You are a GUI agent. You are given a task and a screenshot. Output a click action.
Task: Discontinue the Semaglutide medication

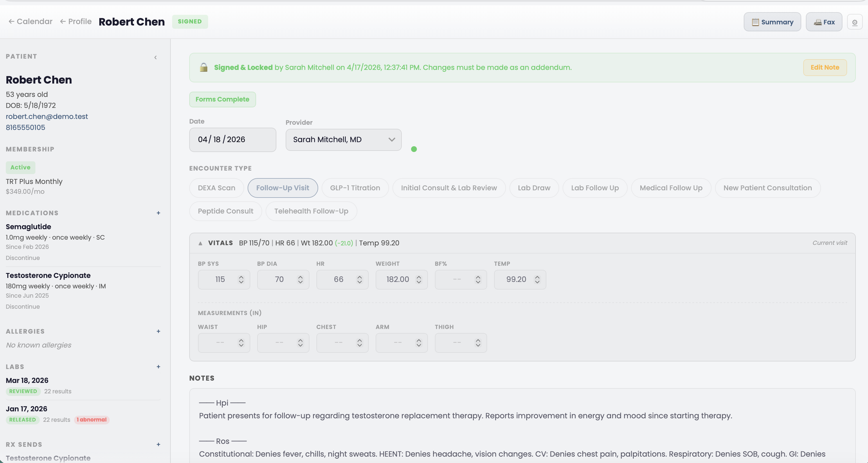pyautogui.click(x=23, y=258)
